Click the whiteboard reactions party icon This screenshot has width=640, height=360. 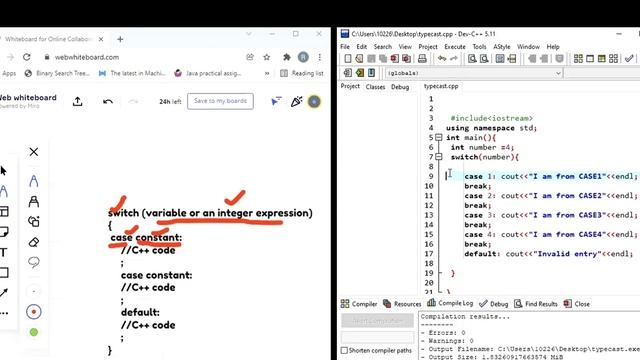pyautogui.click(x=296, y=101)
